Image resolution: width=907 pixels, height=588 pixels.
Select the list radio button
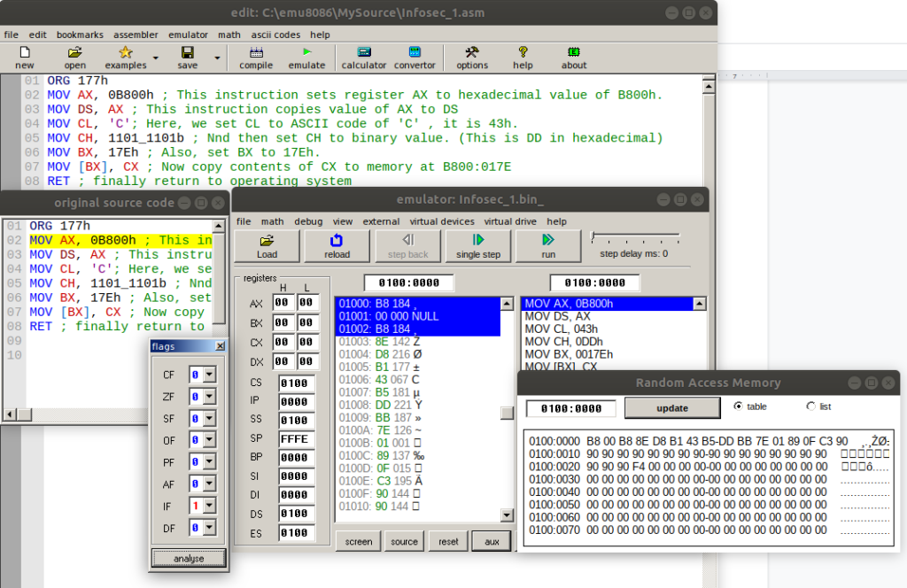click(x=810, y=406)
